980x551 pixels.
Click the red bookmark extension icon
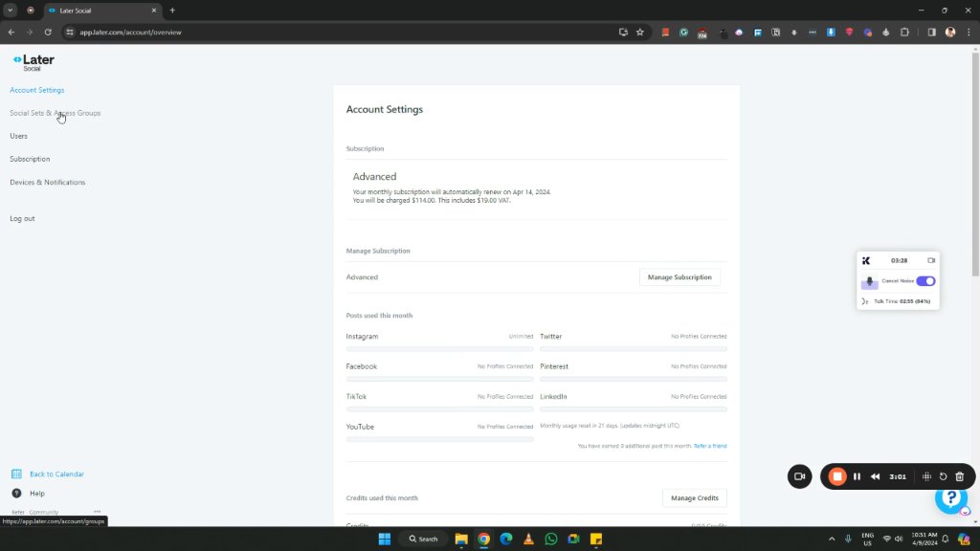(665, 33)
